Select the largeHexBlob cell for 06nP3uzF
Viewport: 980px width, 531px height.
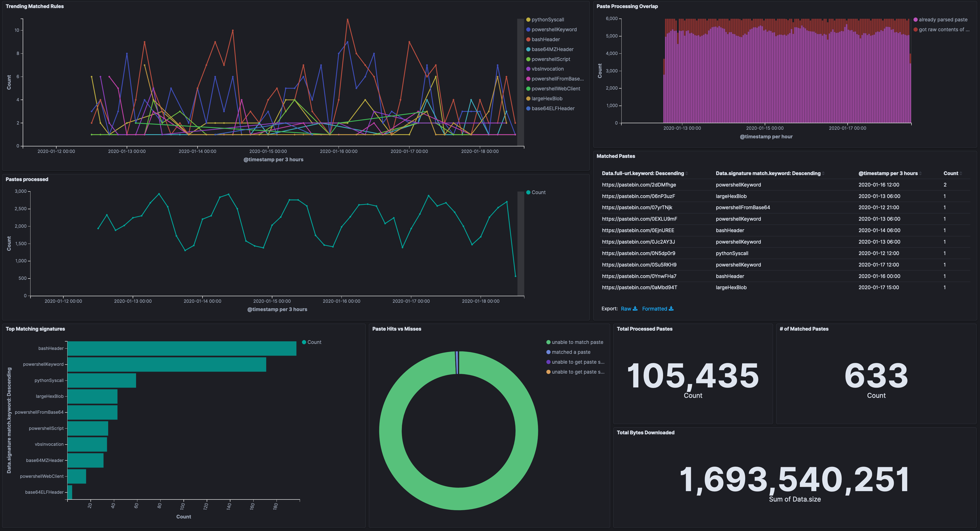[731, 196]
